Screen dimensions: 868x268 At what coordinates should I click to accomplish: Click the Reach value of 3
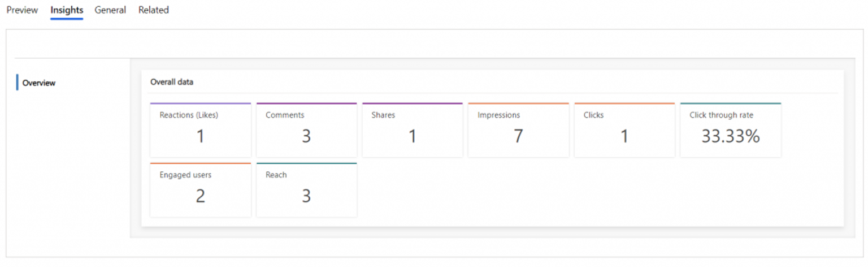306,196
